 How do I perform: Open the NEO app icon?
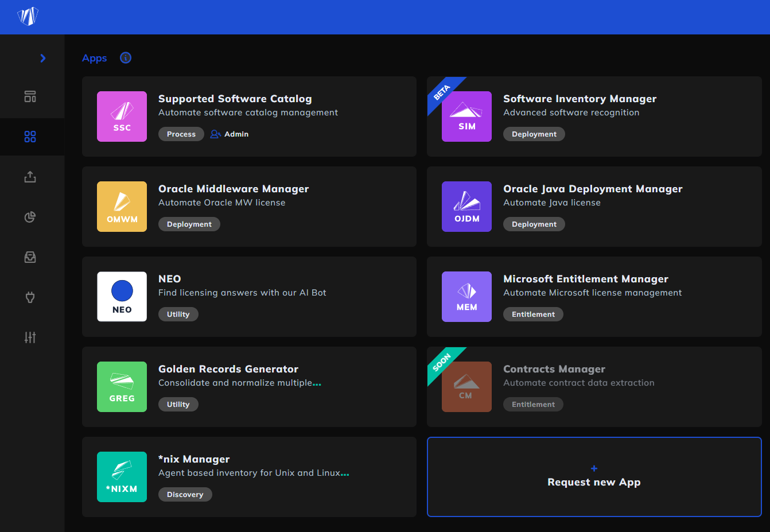[122, 297]
